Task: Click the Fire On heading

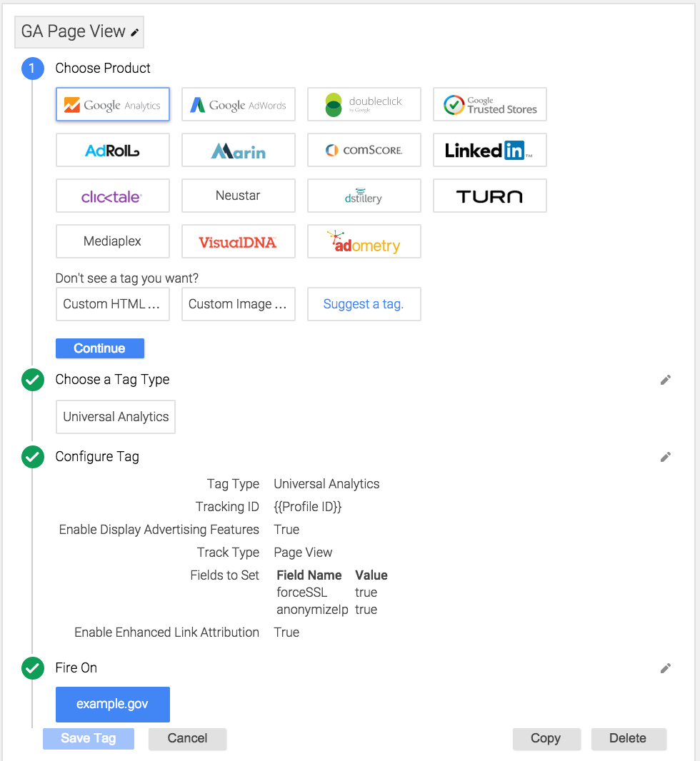Action: (76, 667)
